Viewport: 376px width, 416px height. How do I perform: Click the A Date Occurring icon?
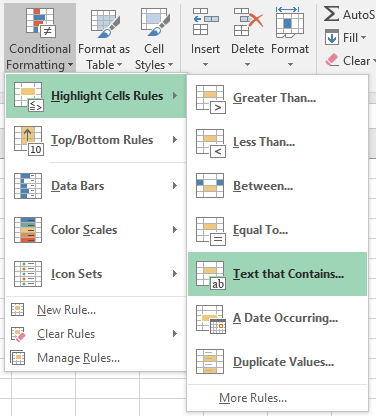211,319
